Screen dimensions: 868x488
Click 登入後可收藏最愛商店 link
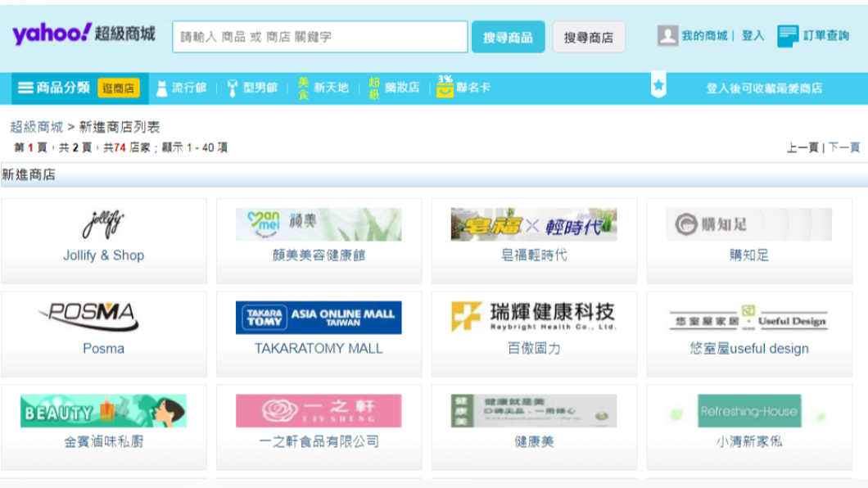764,88
